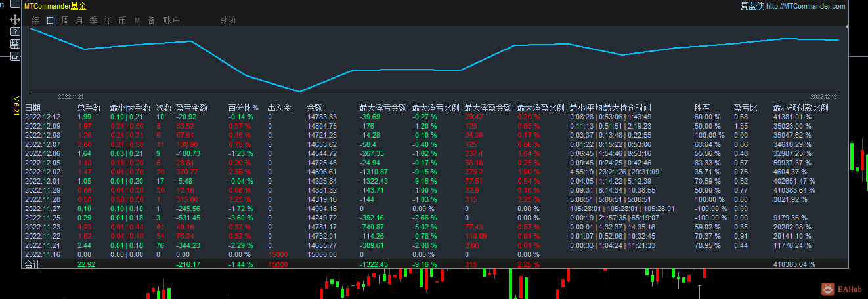
Task: Click the 合计 totals row label
Action: (x=33, y=264)
